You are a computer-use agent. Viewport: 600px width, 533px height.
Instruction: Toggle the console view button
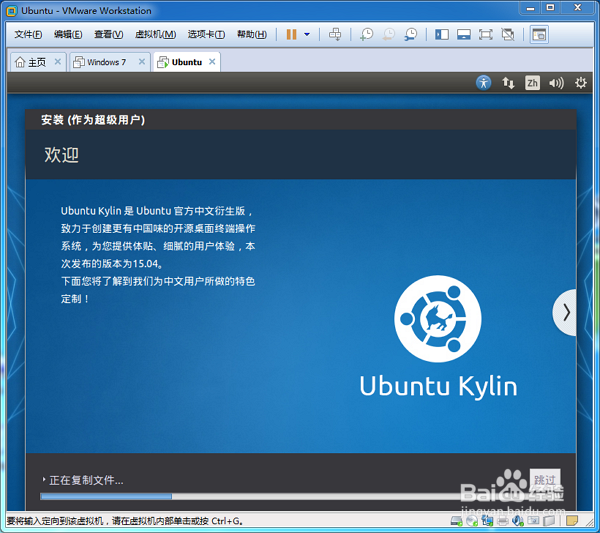click(539, 35)
